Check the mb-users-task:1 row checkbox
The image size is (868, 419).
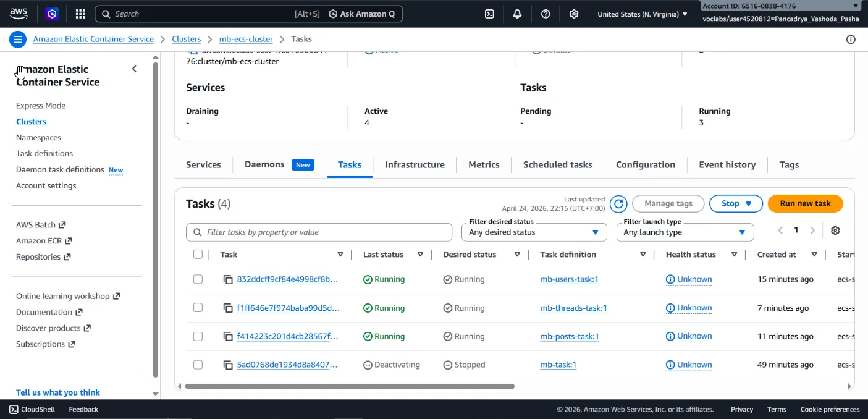198,279
